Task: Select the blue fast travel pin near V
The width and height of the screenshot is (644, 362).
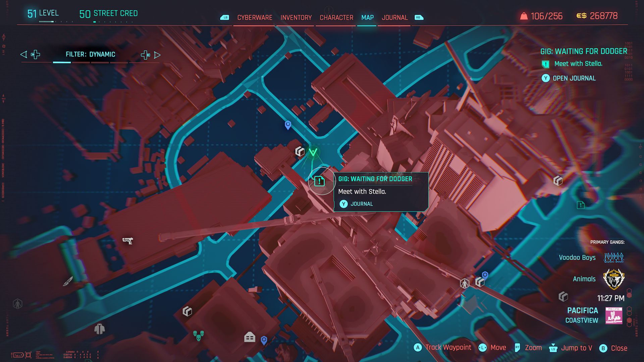Action: [x=288, y=125]
